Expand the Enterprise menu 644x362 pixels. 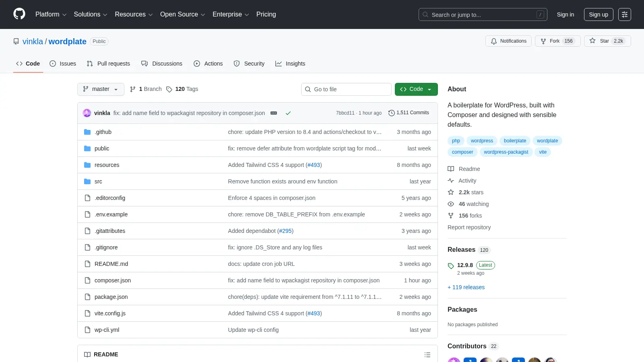[231, 14]
